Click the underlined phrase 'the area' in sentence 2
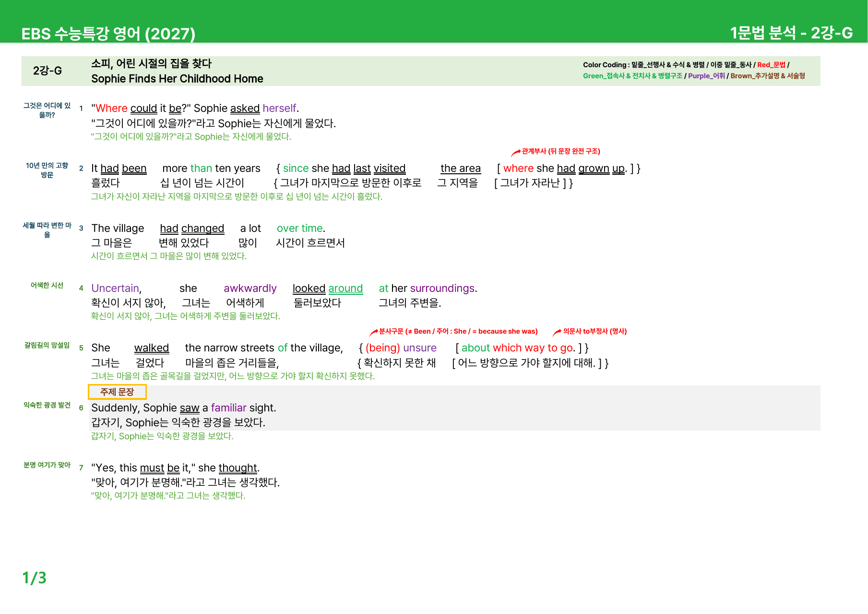 tap(461, 168)
